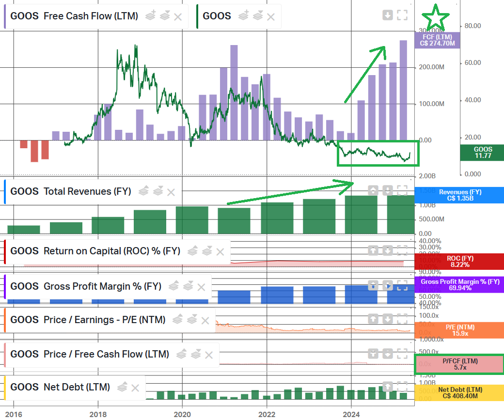Click the layers-down icon beside the GOOS price legend
Screen dimensions: 504x420
tap(258, 15)
